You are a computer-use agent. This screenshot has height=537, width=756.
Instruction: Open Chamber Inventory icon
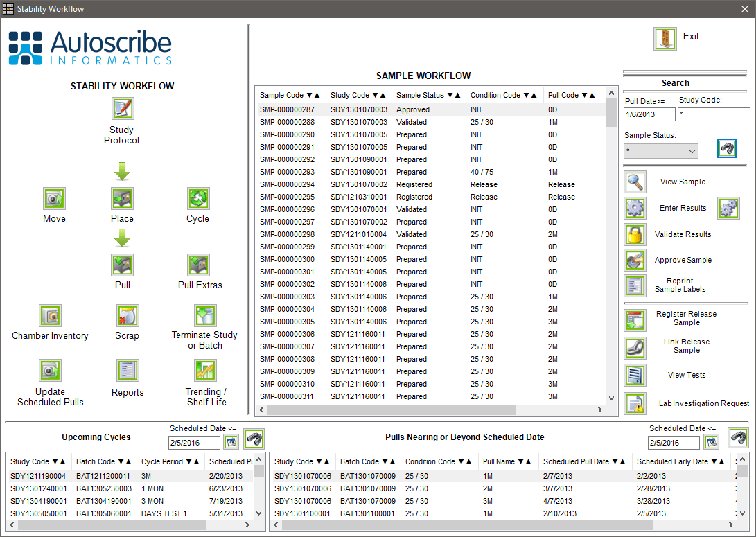[x=50, y=316]
